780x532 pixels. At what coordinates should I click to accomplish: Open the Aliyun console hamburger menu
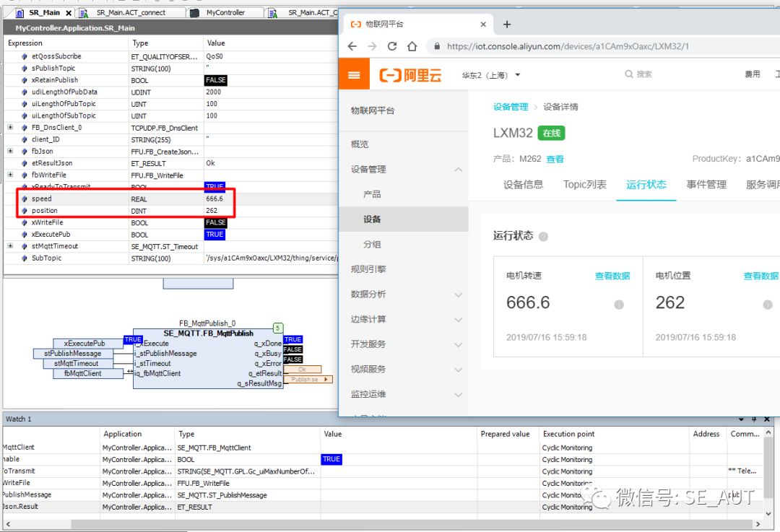point(353,74)
